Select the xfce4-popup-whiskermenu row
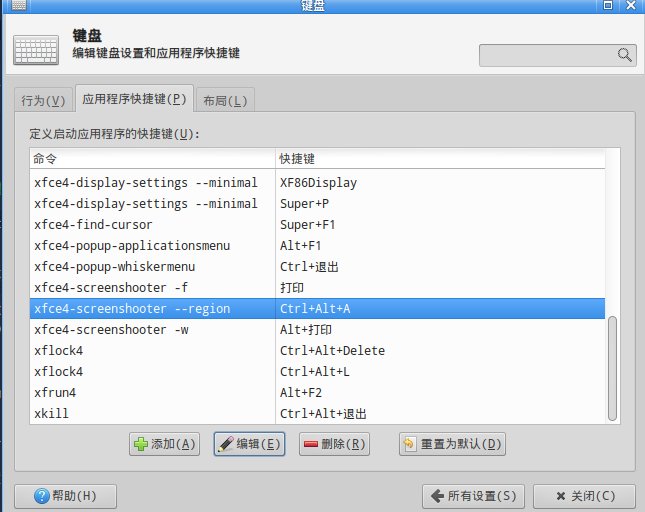This screenshot has width=645, height=512. pyautogui.click(x=317, y=266)
